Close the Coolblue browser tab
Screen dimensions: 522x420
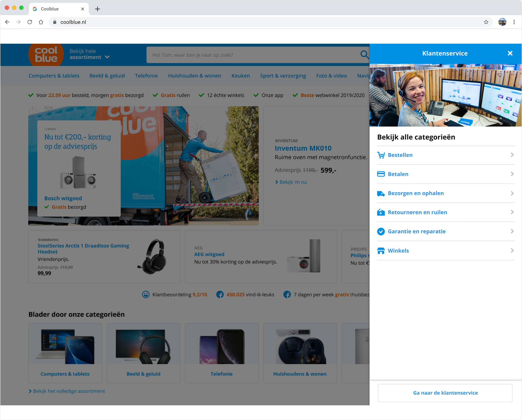(x=83, y=9)
